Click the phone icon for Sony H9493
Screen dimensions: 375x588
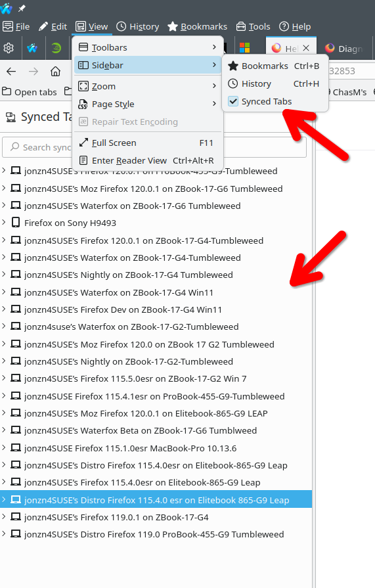click(15, 223)
